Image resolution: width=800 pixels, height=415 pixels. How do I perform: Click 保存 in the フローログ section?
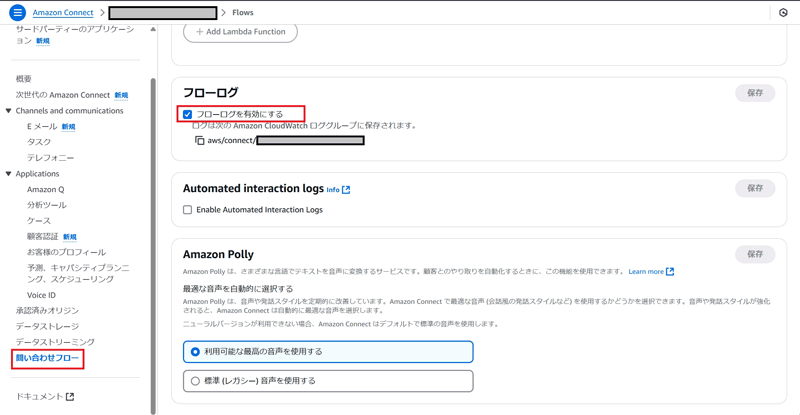pos(755,93)
